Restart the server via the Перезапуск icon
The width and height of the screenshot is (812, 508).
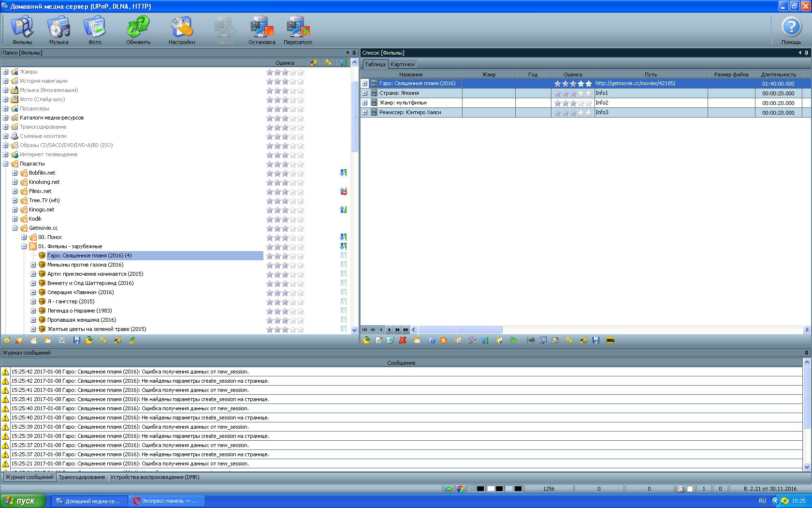pos(298,30)
